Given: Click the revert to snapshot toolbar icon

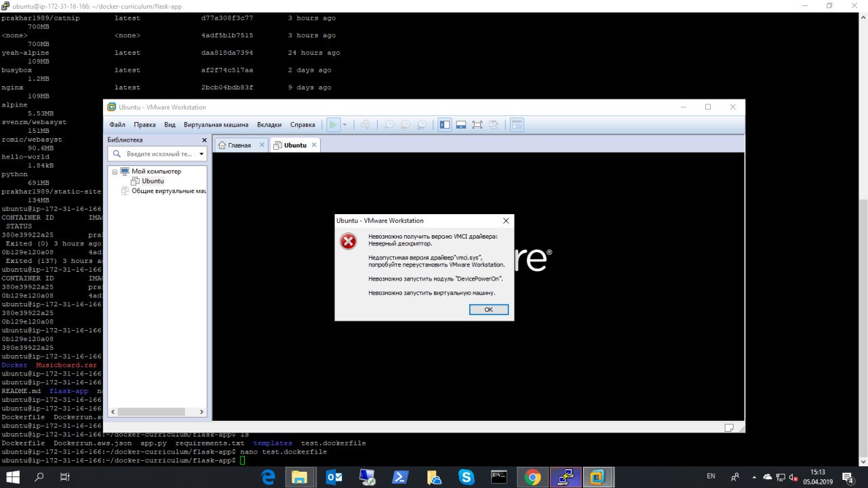Looking at the screenshot, I should click(406, 125).
